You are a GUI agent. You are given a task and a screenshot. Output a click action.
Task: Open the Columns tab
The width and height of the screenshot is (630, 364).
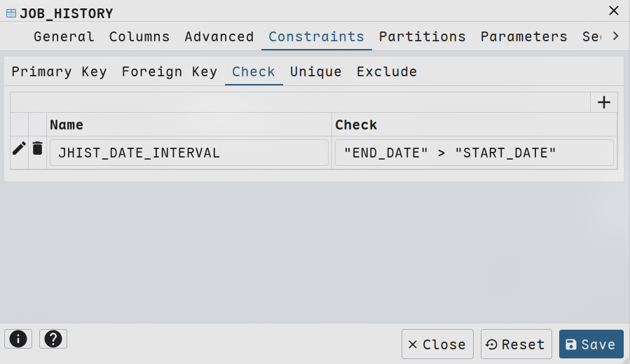(139, 36)
